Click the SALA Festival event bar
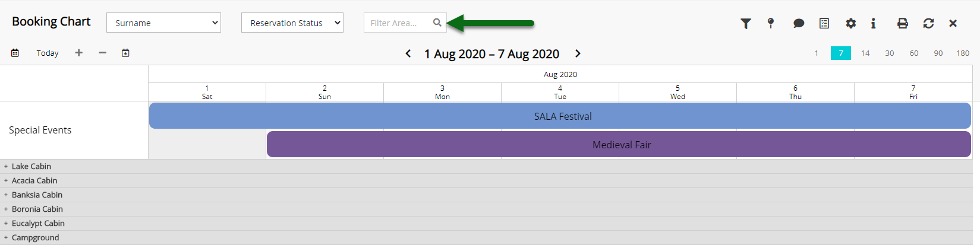The width and height of the screenshot is (980, 245). (560, 116)
